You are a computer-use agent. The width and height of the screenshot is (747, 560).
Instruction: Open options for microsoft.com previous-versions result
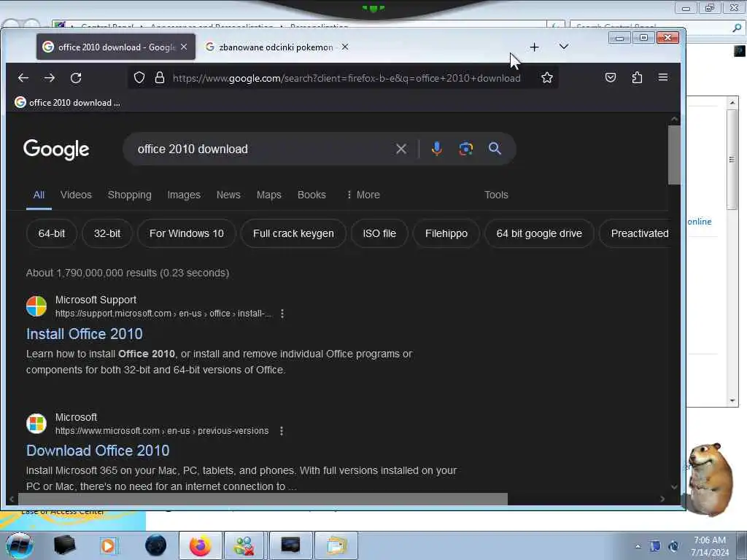pyautogui.click(x=282, y=430)
